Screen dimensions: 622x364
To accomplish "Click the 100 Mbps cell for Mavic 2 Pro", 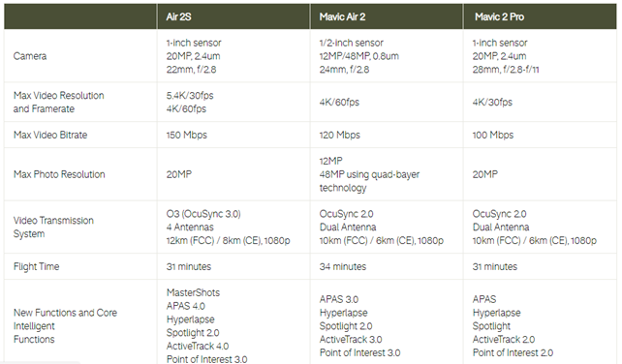I will 493,135.
